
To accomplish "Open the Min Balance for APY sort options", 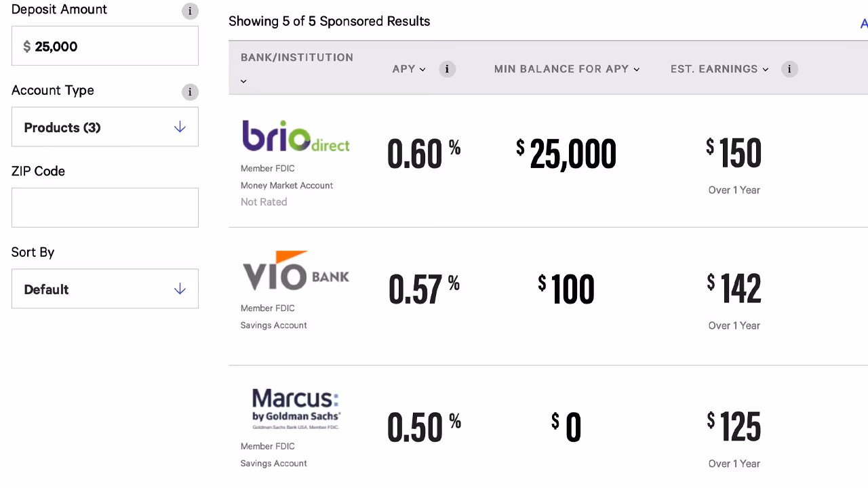I will 636,69.
